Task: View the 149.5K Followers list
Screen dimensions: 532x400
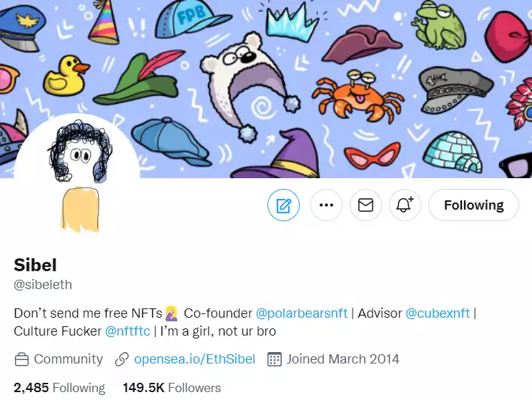Action: pos(172,388)
